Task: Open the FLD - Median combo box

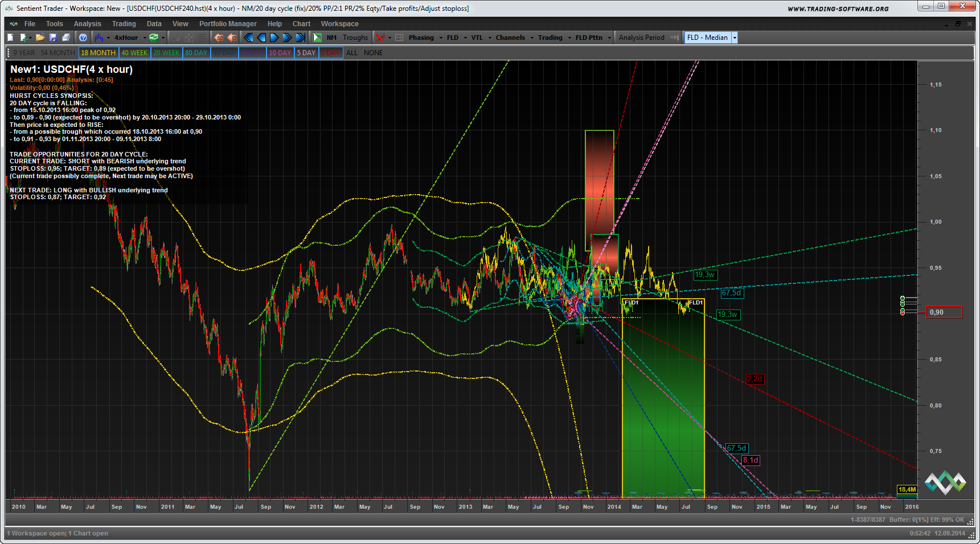Action: [711, 38]
